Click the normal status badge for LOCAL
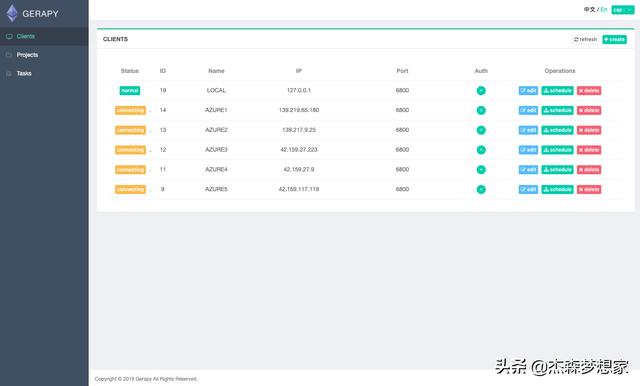Viewport: 640px width, 386px height. (x=130, y=91)
